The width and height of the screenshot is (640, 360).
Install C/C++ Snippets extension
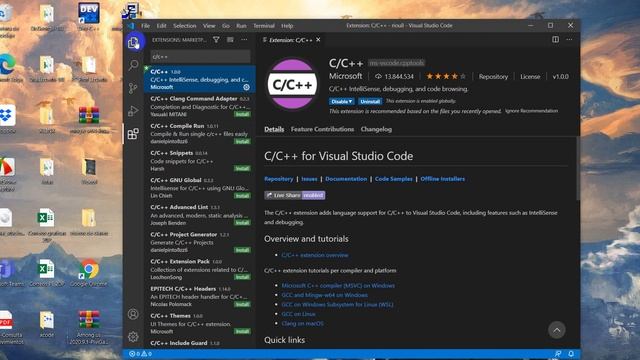coord(242,169)
